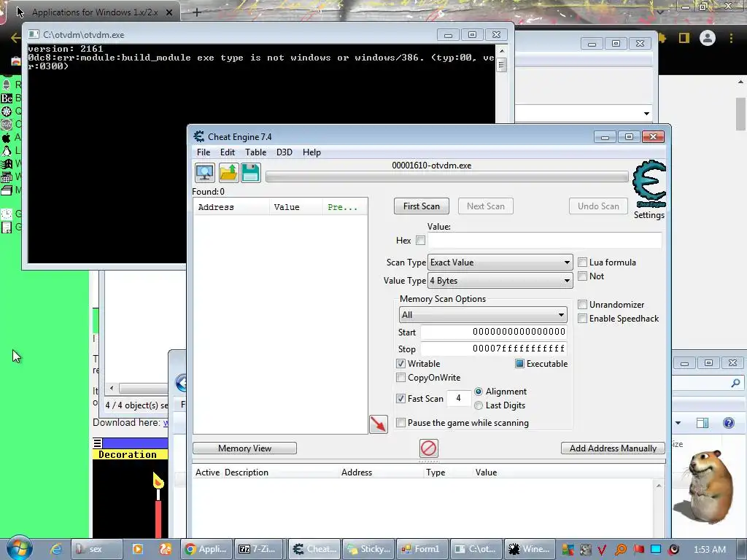
Task: Click the orange magnifier tray icon
Action: tap(620, 550)
